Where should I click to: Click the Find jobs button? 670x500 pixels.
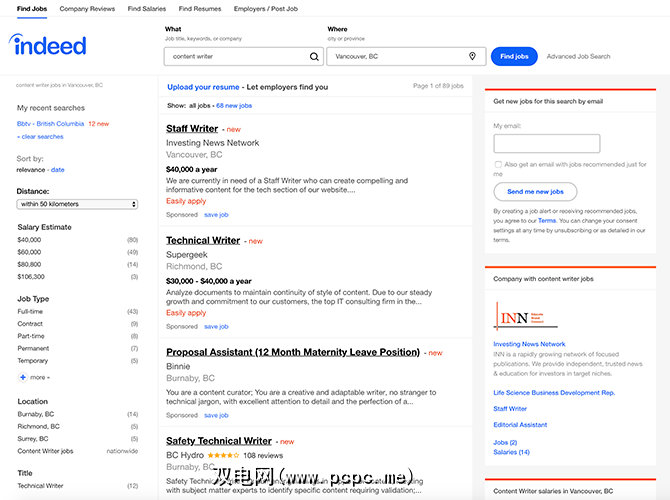point(514,56)
